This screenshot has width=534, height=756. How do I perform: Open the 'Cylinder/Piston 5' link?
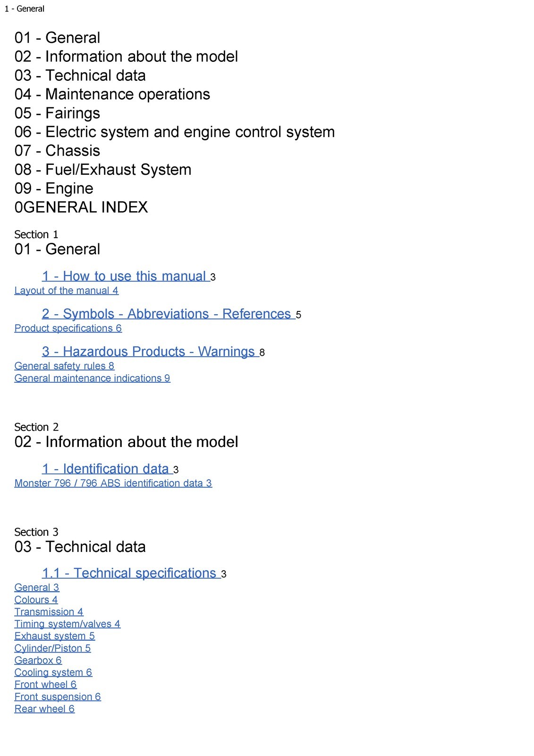(x=53, y=648)
